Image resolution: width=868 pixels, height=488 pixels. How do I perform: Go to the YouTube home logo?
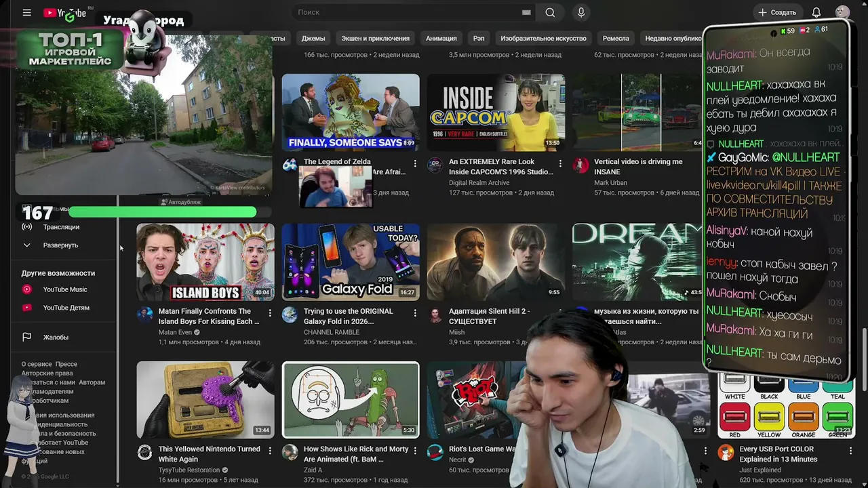[x=65, y=13]
